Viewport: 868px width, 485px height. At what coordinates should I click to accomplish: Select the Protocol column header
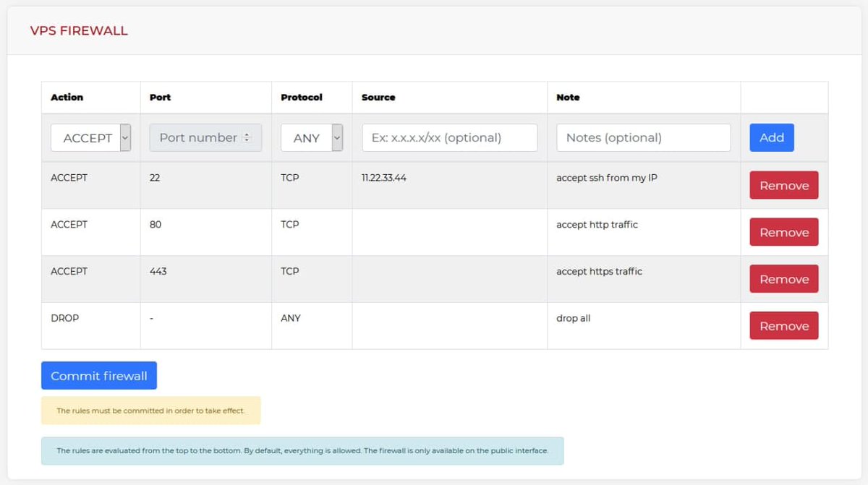[296, 97]
